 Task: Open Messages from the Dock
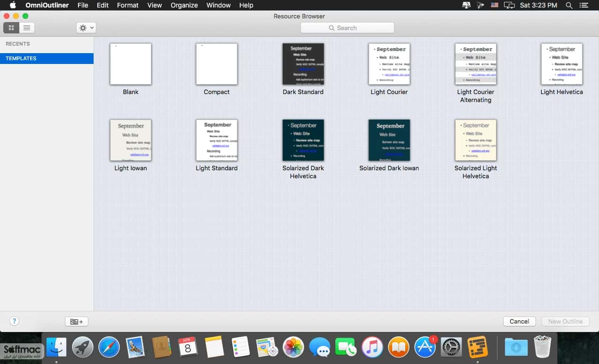coord(320,348)
